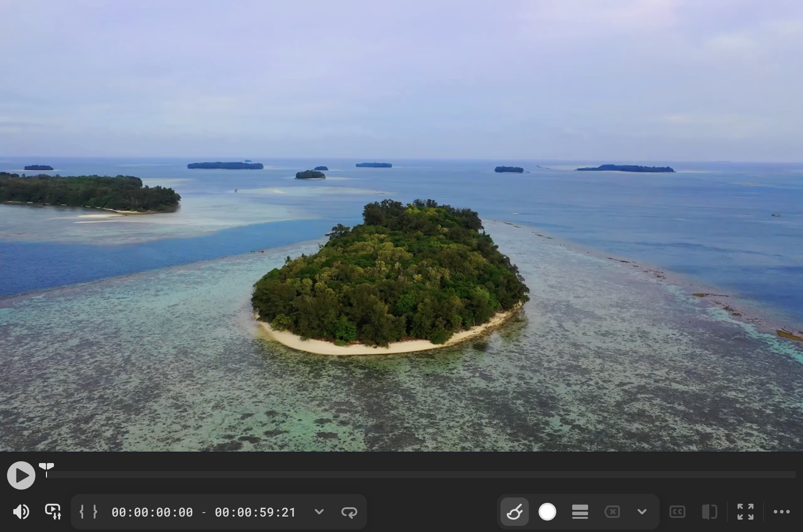Toggle loop playback
This screenshot has width=803, height=532.
pyautogui.click(x=349, y=512)
